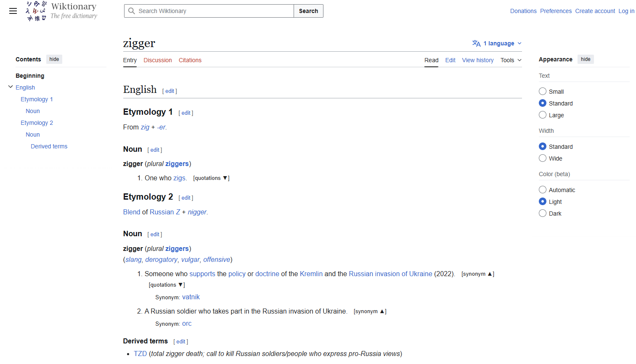Click the search magnifier icon
636x364 pixels.
[132, 11]
